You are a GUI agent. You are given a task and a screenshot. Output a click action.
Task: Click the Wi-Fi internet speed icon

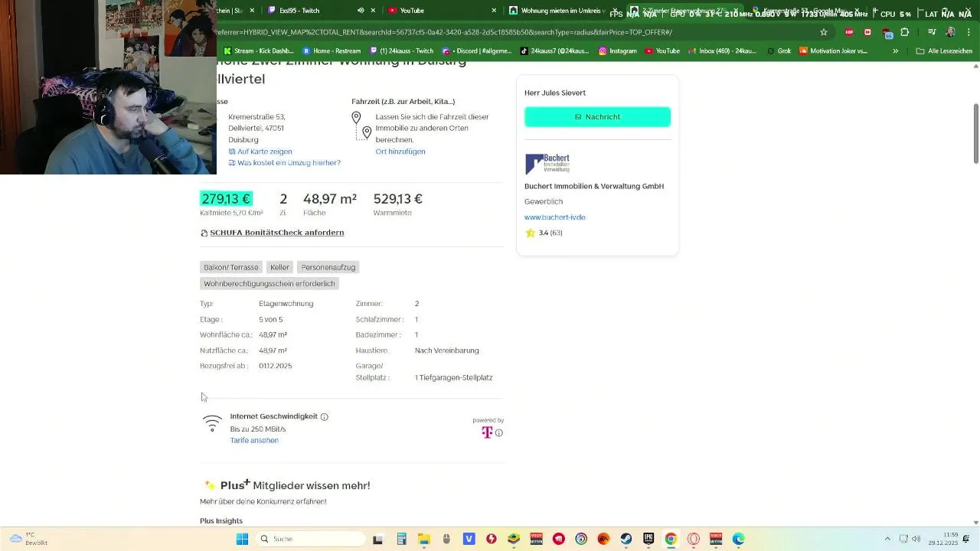[x=212, y=424]
